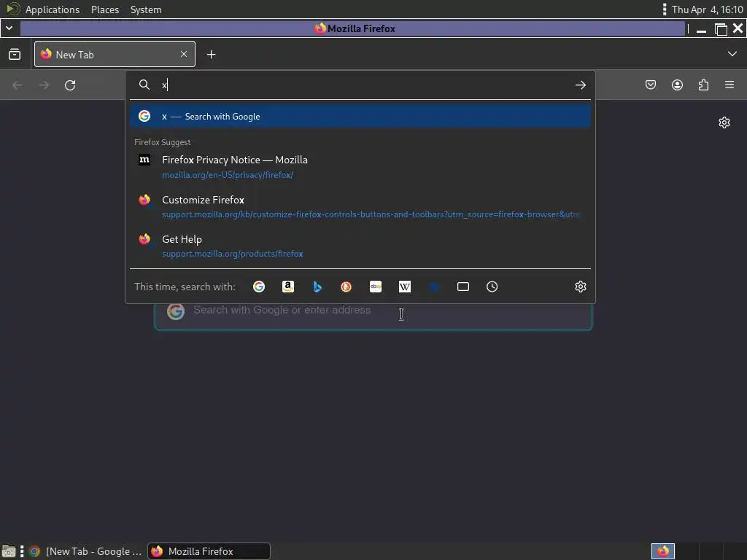Search in History clock icon
Viewport: 747px width, 560px height.
(492, 287)
